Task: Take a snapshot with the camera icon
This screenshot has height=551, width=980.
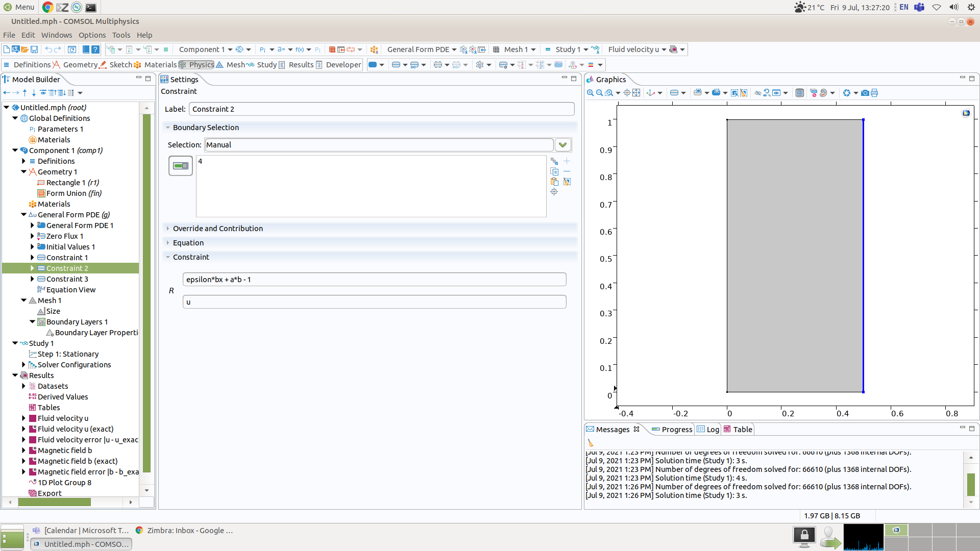Action: pos(865,93)
